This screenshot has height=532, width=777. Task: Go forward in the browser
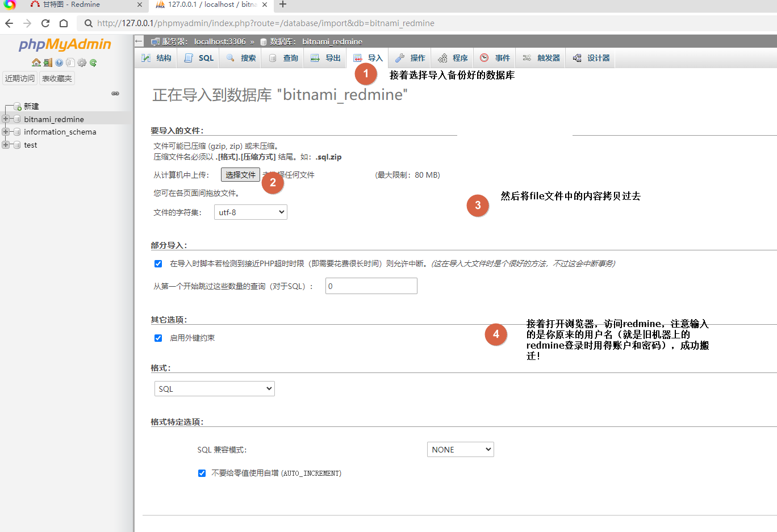pos(27,23)
